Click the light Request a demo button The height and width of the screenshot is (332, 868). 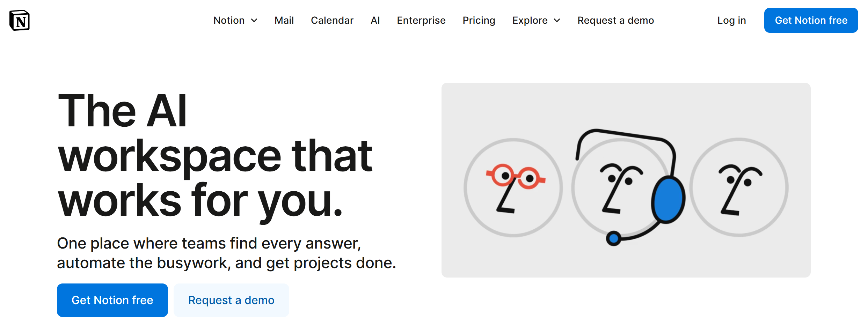click(231, 300)
